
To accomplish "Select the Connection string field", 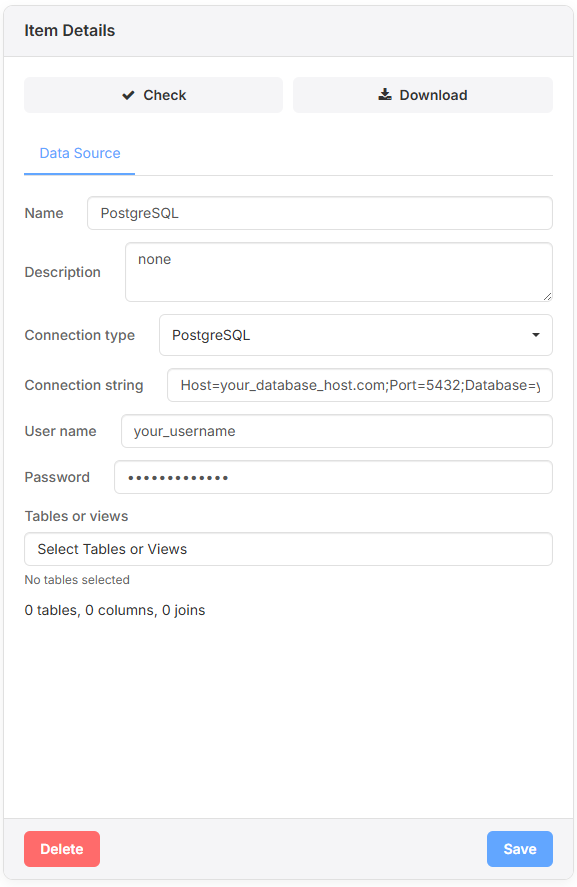I will [x=360, y=385].
